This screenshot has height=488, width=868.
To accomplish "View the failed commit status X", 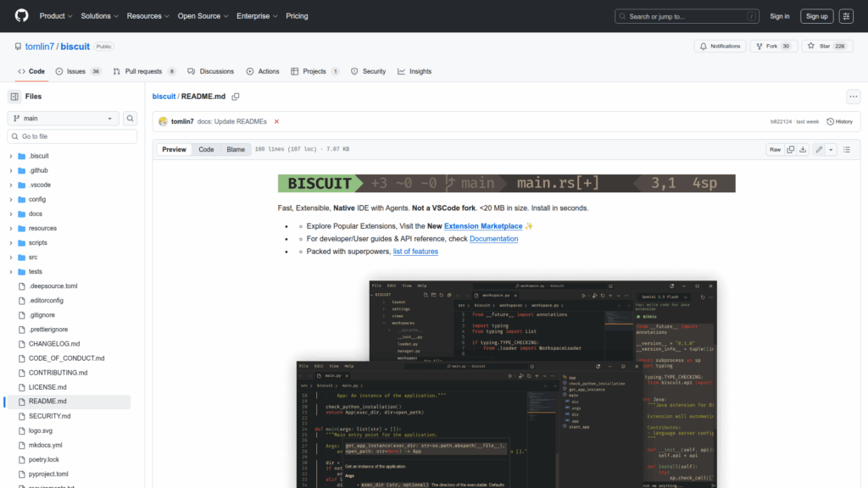I will [276, 122].
